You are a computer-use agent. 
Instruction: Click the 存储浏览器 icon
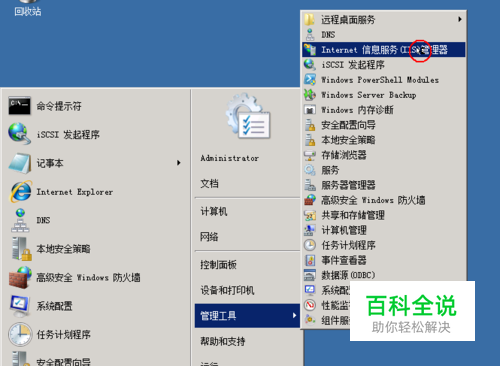pyautogui.click(x=310, y=155)
